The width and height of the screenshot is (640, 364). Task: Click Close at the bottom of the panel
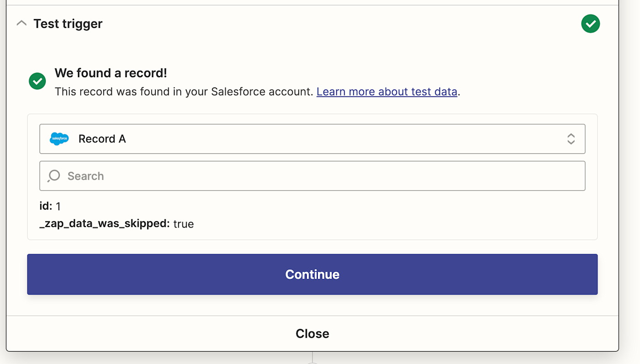(x=312, y=333)
